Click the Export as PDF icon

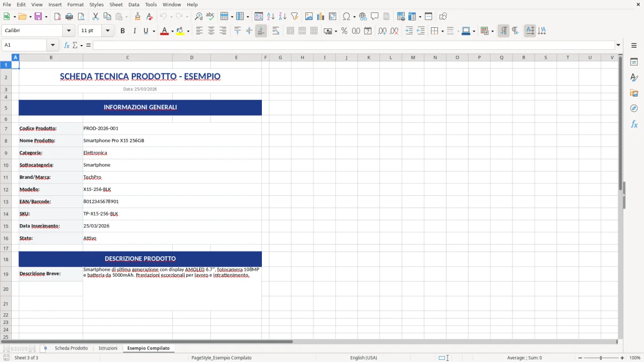(x=57, y=17)
